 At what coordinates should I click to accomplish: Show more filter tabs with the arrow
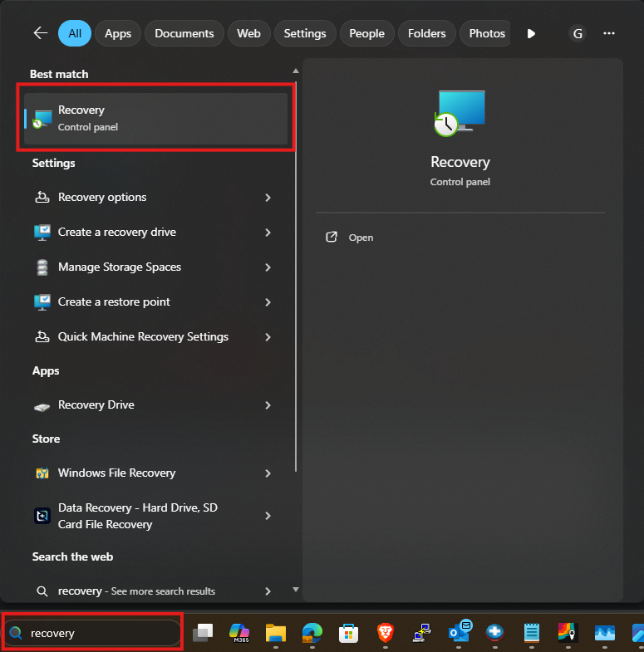tap(531, 33)
